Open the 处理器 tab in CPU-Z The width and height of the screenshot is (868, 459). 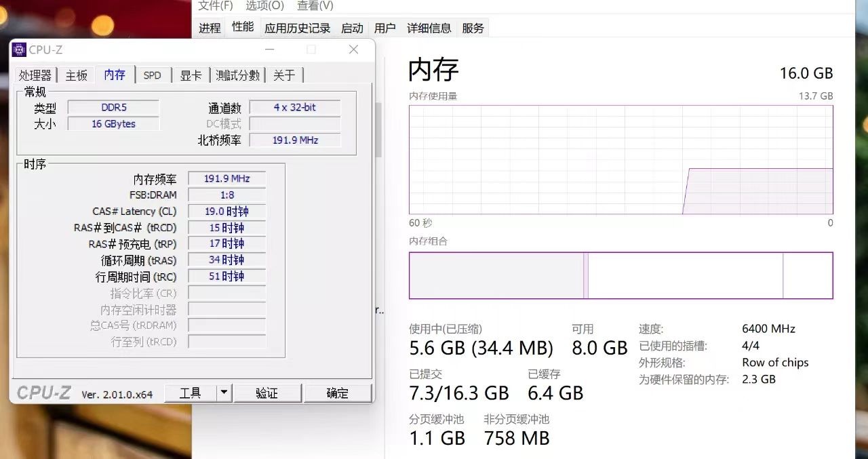click(x=35, y=75)
